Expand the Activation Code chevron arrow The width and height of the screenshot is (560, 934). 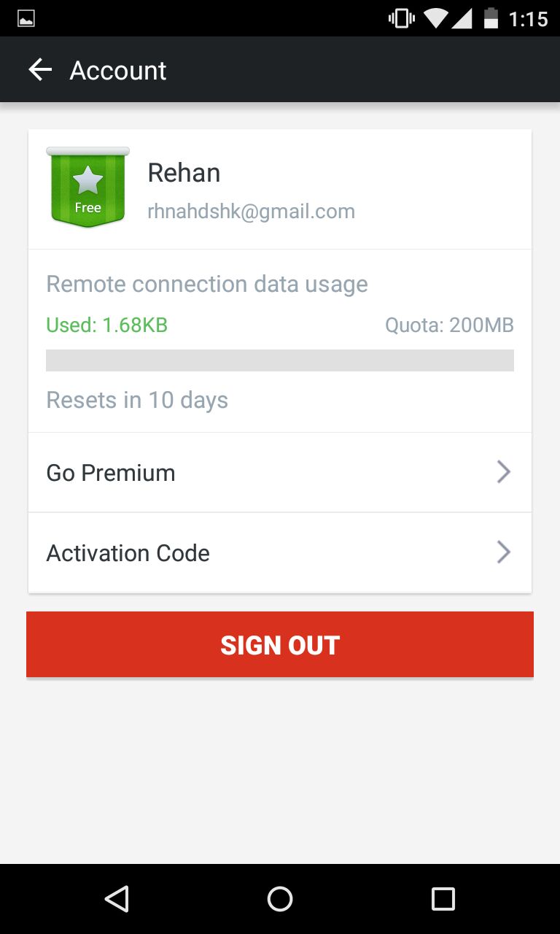(x=503, y=552)
